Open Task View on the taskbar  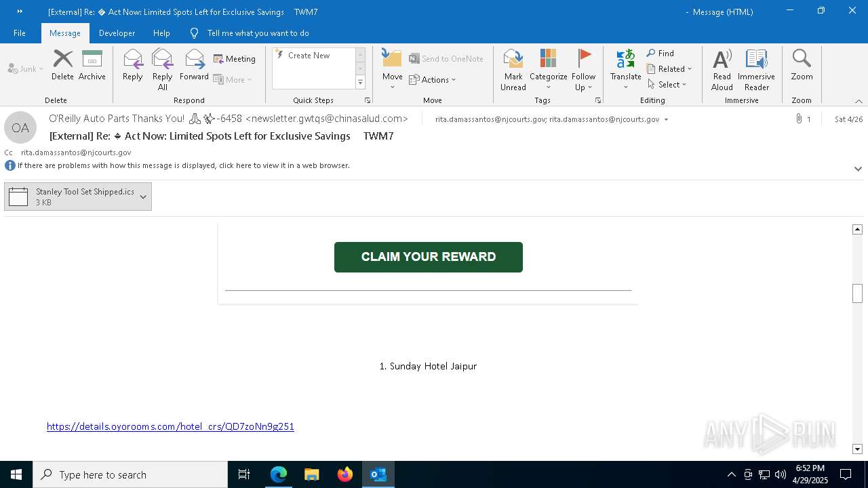[x=244, y=474]
